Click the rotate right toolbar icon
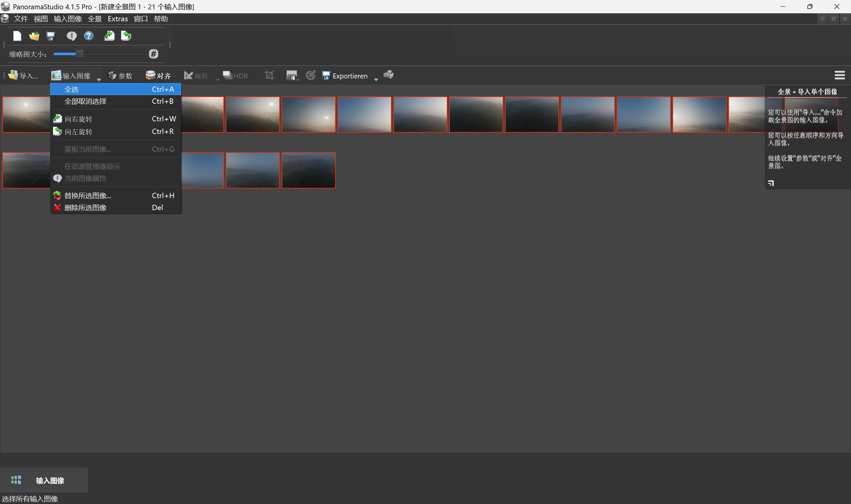851x504 pixels. coord(109,36)
